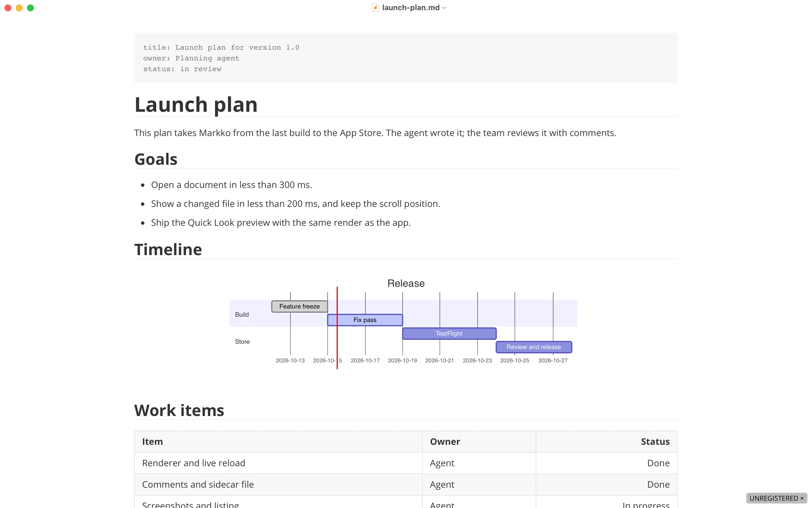Select the TestFlight bar in the timeline
812x508 pixels.
(x=449, y=333)
